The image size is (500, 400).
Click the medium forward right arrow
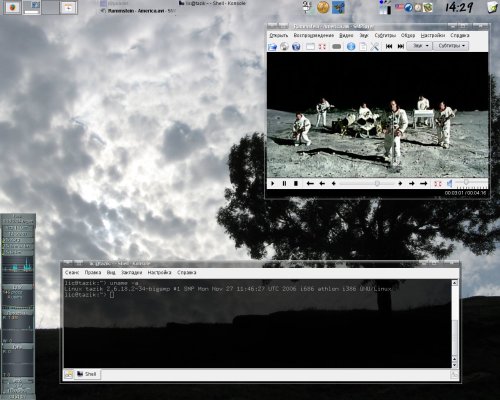coord(412,183)
